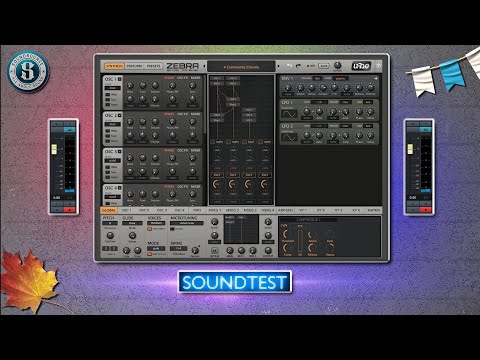Open OSC 1's OSC FX sub-page
Image resolution: width=480 pixels, height=360 pixels.
(x=182, y=78)
